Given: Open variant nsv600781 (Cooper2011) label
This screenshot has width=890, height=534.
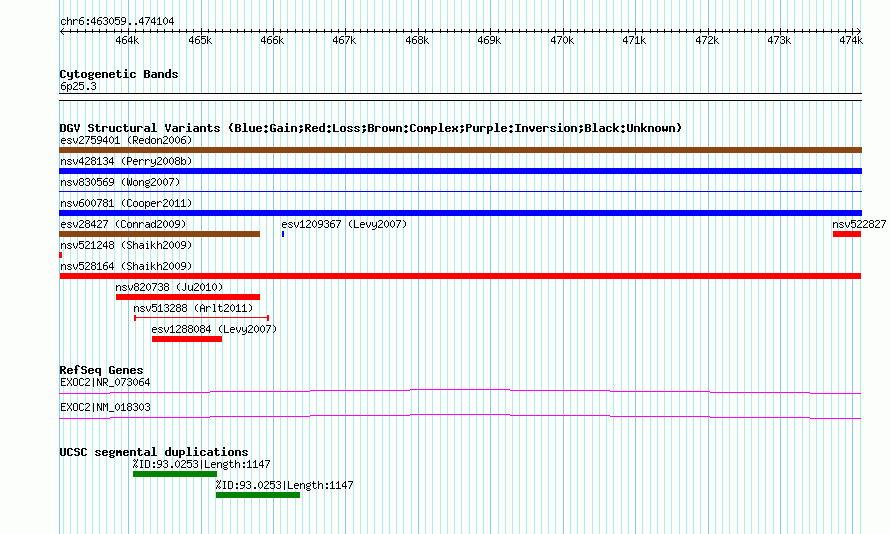Looking at the screenshot, I should click(x=126, y=203).
